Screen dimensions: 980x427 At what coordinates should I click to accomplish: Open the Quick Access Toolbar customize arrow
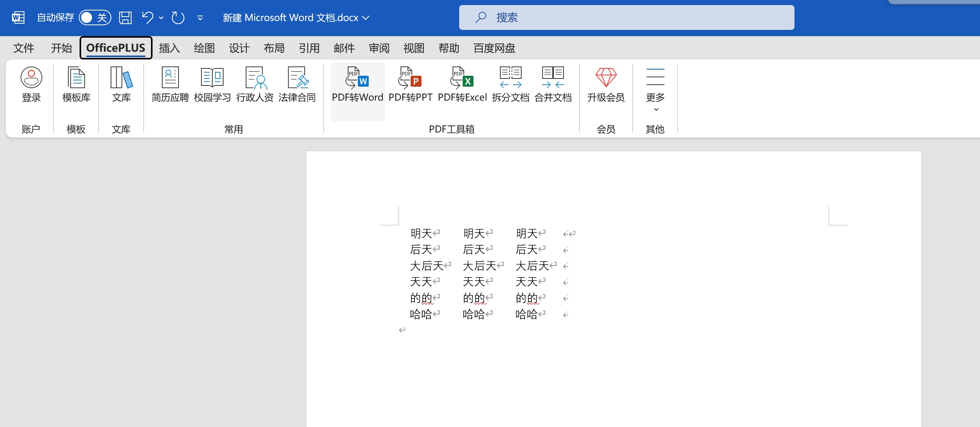pos(200,18)
